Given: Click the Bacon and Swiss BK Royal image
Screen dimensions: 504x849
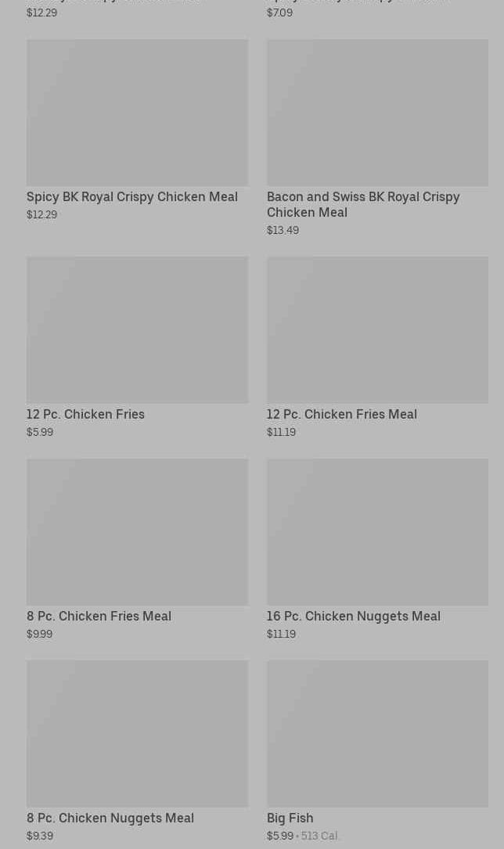Looking at the screenshot, I should pos(377,113).
